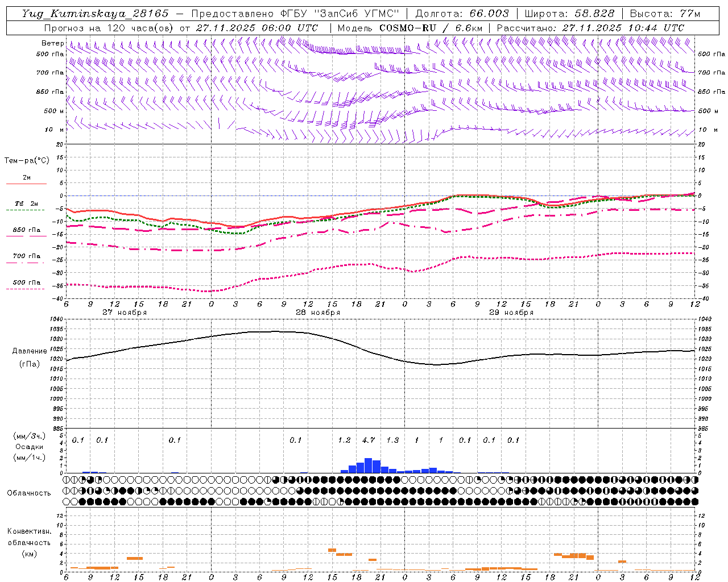Click the 'Широта: 58.828' value
Viewport: 728px width, 582px height.
569,14
